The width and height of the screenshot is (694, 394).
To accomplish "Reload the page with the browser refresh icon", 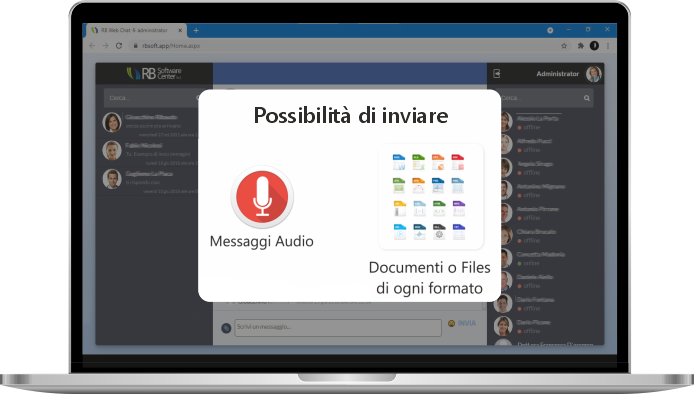I will 119,46.
